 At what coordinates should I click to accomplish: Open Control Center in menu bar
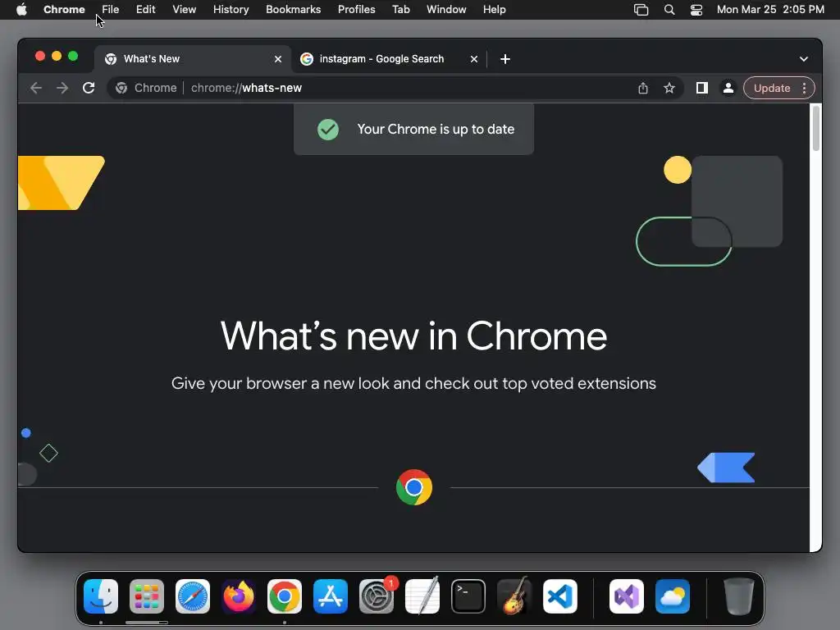(696, 10)
